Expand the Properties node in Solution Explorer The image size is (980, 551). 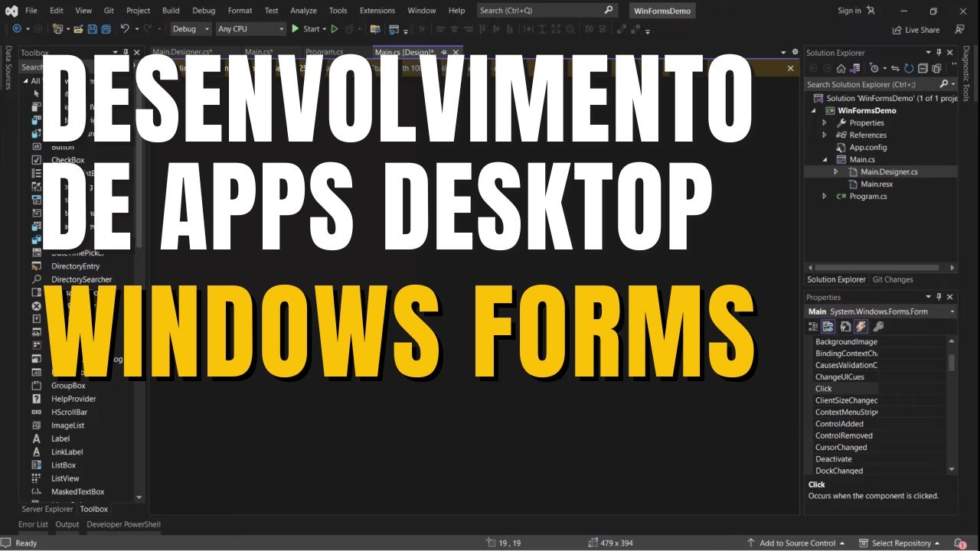tap(825, 122)
